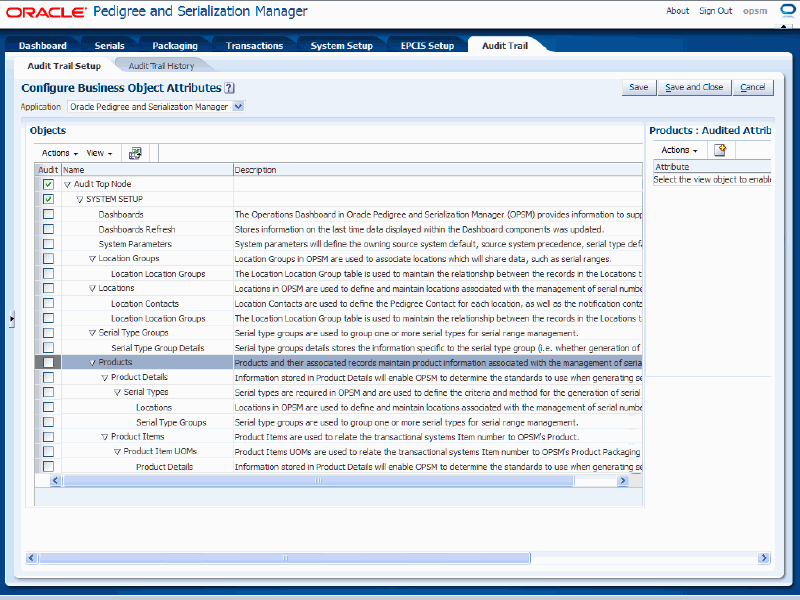
Task: Select the Serial Type Group Details row name
Action: pos(158,348)
